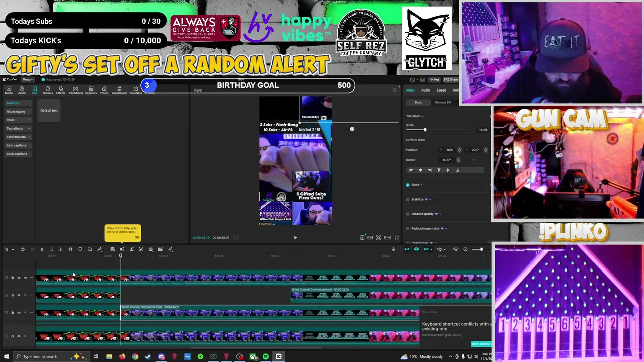Click the align vertical center icon
Viewport: 644px width, 362px height.
pos(448,170)
